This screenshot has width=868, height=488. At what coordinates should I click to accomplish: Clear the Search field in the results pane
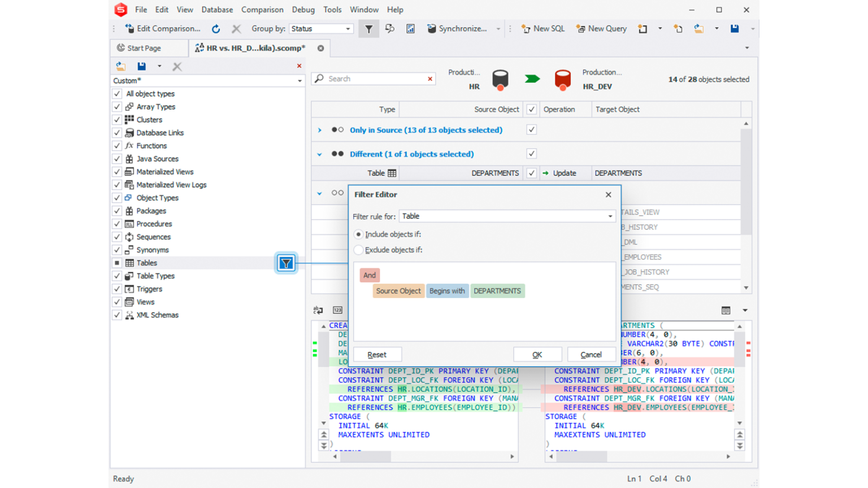[429, 79]
